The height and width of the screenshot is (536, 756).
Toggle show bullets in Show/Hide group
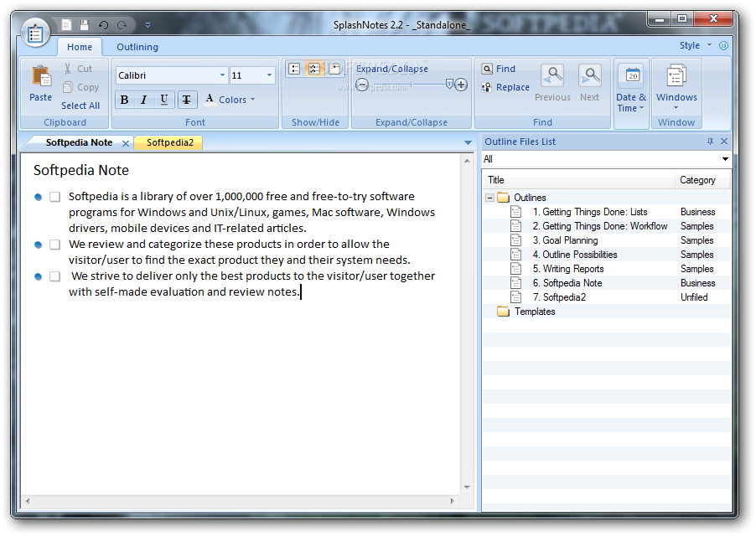294,69
